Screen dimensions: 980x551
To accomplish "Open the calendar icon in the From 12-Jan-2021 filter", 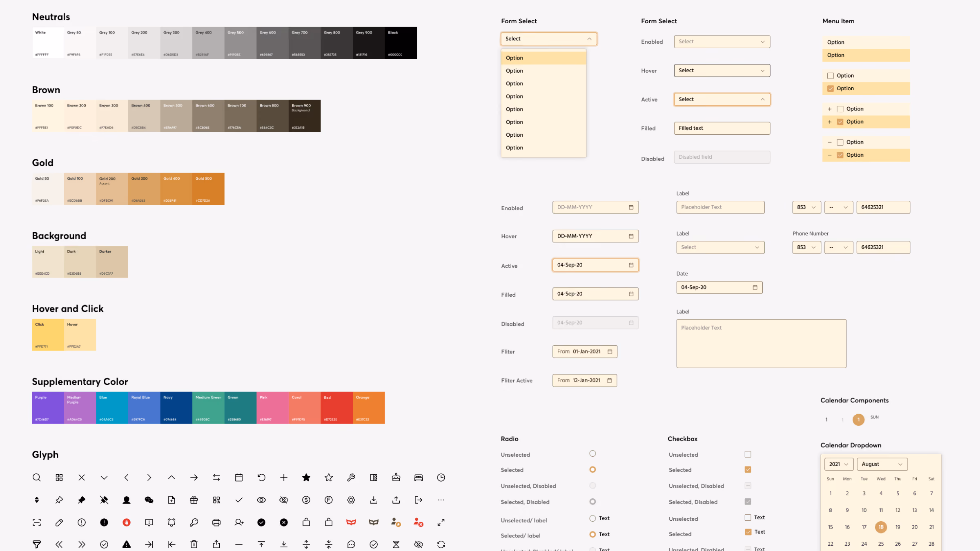I will point(610,381).
